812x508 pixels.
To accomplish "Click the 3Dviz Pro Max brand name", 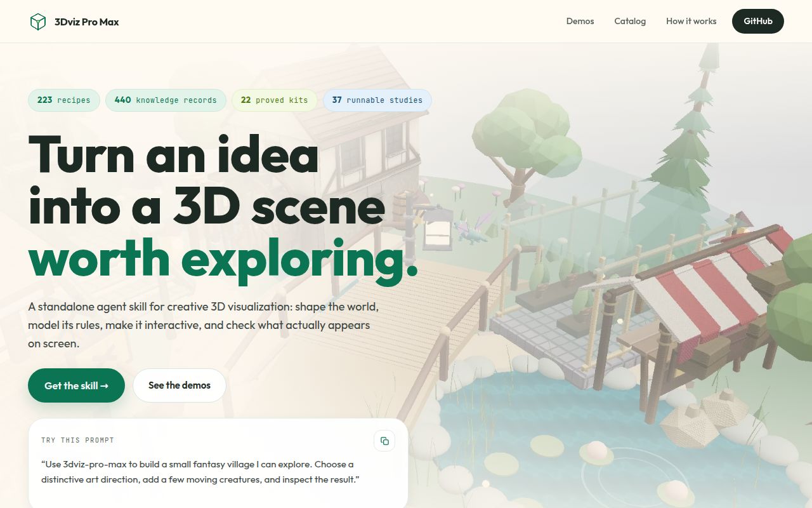I will 87,22.
